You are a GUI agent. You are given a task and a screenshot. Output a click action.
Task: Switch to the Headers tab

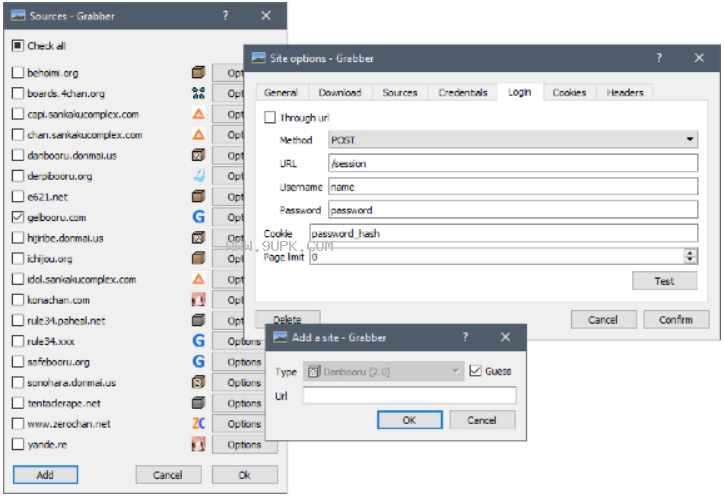coord(625,92)
